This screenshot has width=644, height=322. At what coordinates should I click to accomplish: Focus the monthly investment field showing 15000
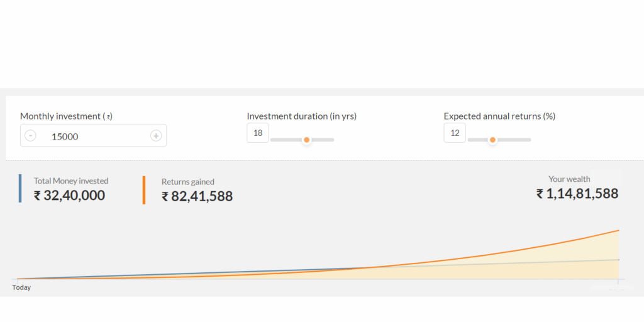click(x=94, y=136)
